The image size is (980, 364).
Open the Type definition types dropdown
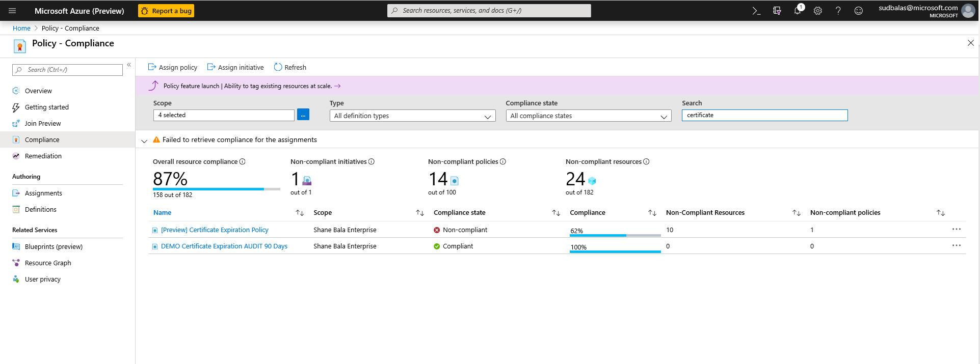tap(412, 116)
